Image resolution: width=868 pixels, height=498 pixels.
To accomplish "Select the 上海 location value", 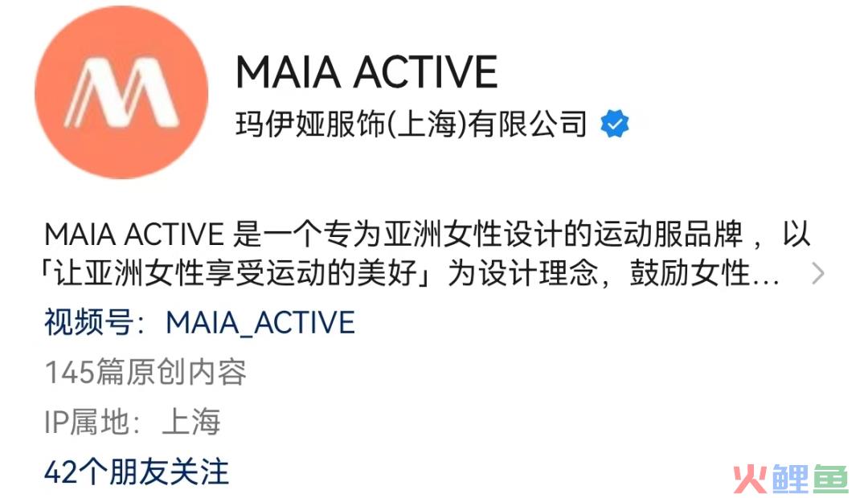I will (x=191, y=422).
